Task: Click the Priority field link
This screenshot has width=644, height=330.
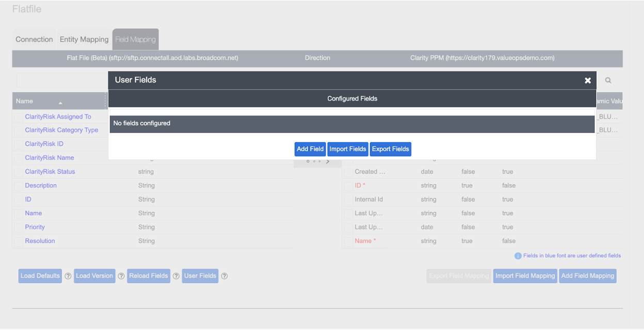Action: coord(35,227)
